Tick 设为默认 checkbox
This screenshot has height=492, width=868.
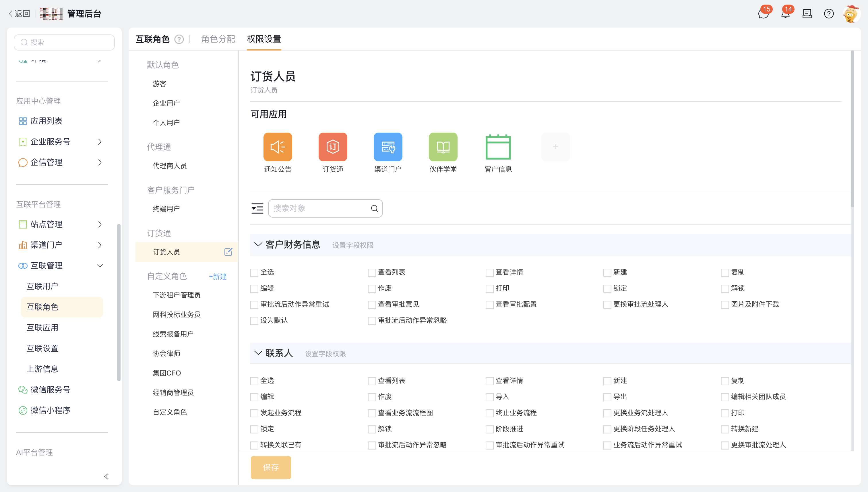pyautogui.click(x=254, y=321)
